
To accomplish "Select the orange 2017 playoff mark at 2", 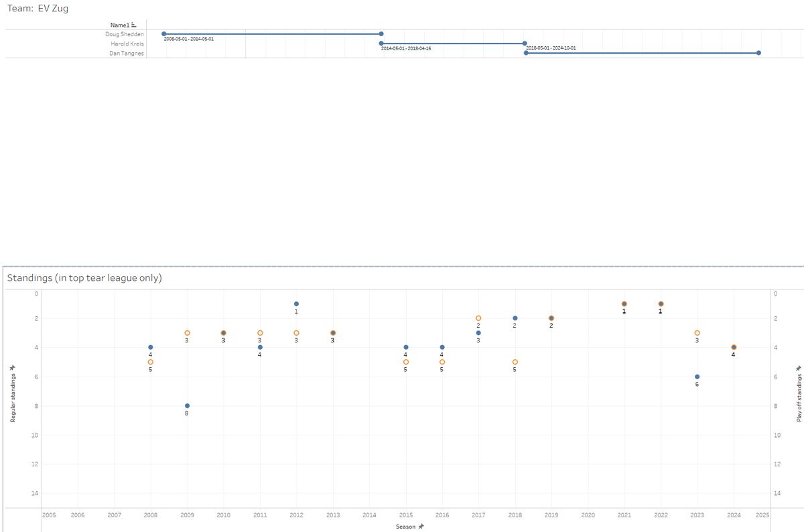I will [x=478, y=318].
